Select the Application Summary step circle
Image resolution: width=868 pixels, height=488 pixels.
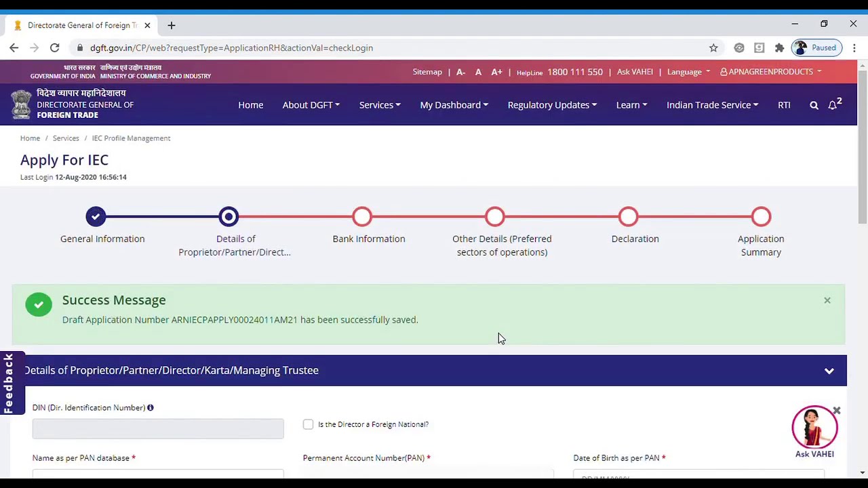(761, 217)
